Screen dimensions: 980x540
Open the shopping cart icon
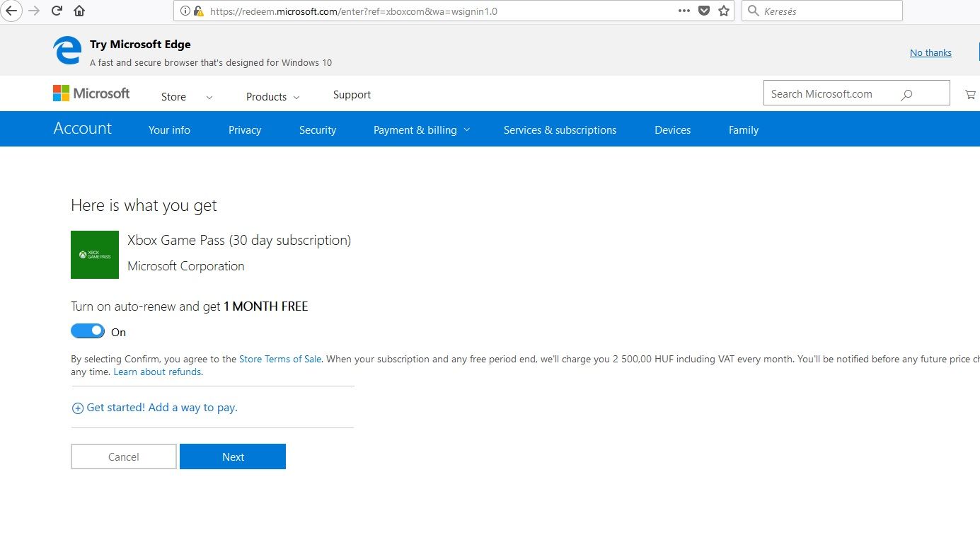click(970, 94)
